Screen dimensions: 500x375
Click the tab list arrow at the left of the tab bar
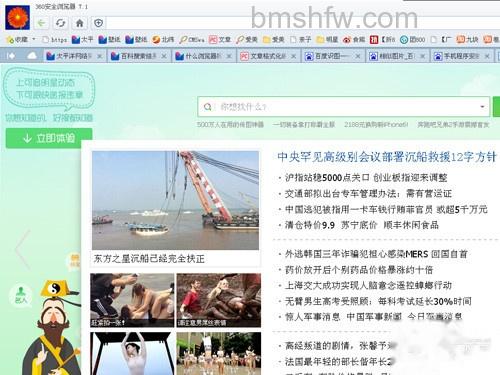tap(11, 56)
